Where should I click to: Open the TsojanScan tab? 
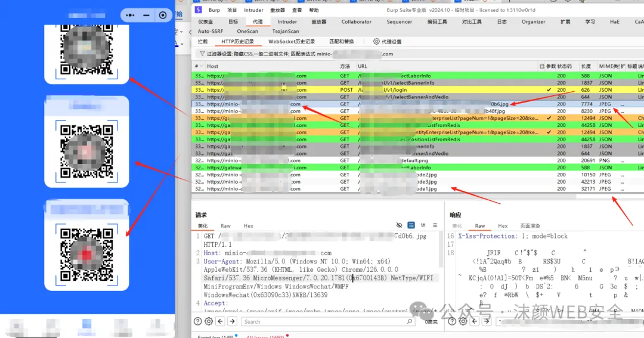coord(286,31)
